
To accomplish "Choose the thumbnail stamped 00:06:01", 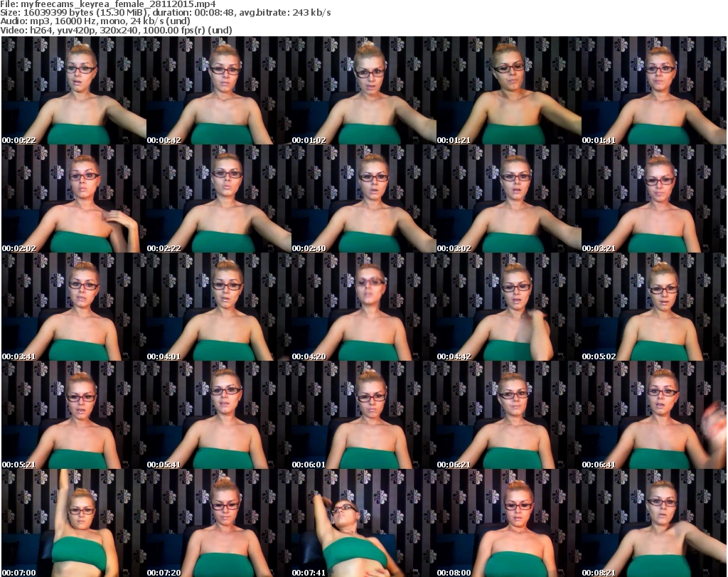I will click(363, 415).
